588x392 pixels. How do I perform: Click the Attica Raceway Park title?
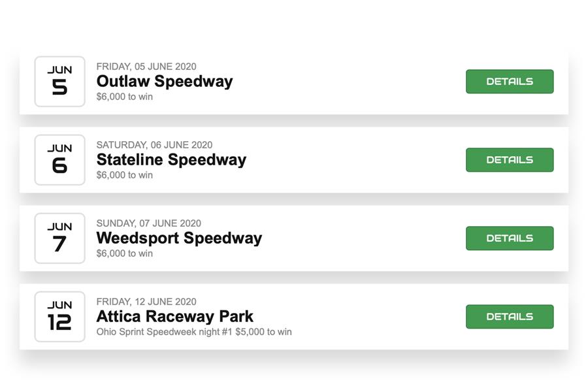click(174, 317)
